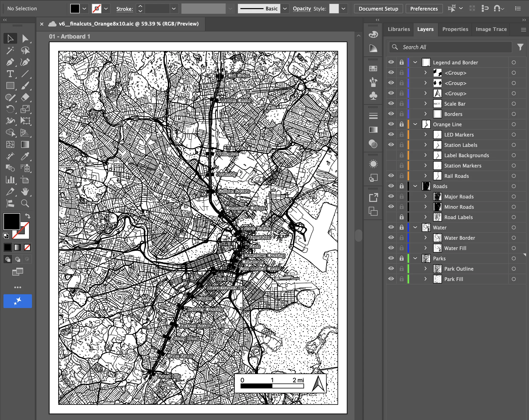This screenshot has width=529, height=420.
Task: Select the Paintbrush tool
Action: point(25,85)
